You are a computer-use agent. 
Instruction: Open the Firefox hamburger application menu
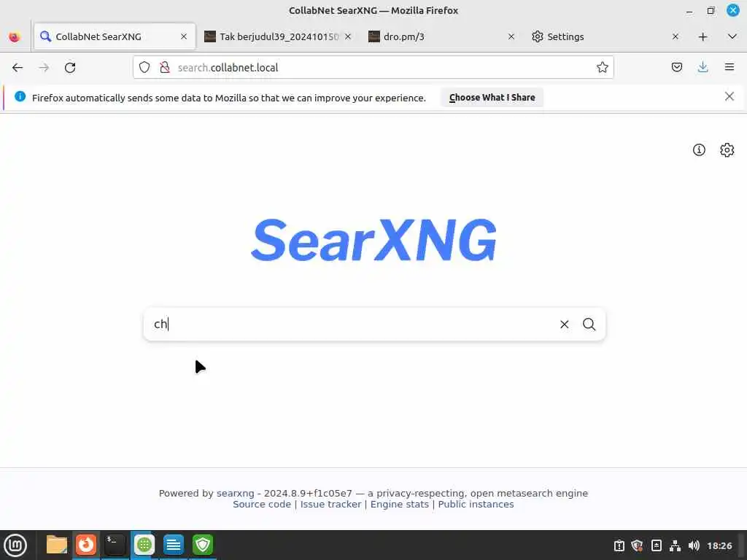coord(729,67)
